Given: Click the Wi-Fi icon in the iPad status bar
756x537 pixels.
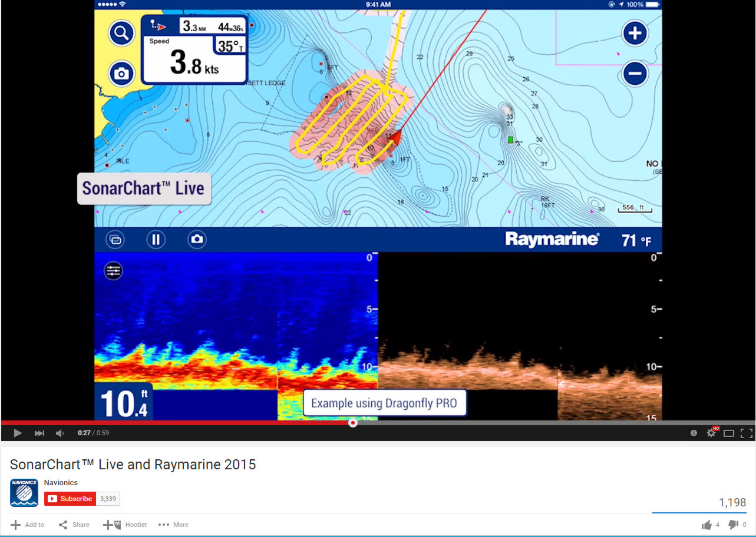Looking at the screenshot, I should pyautogui.click(x=122, y=5).
